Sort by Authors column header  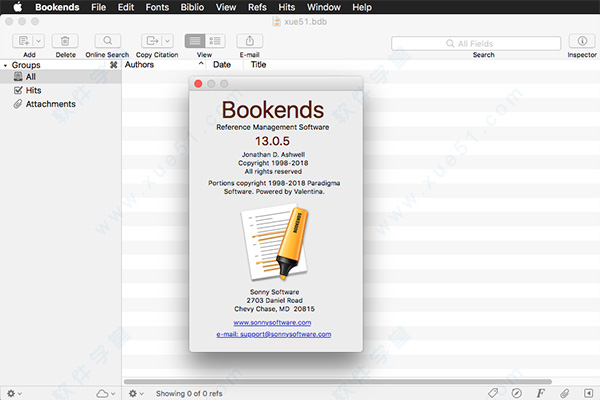coord(139,65)
